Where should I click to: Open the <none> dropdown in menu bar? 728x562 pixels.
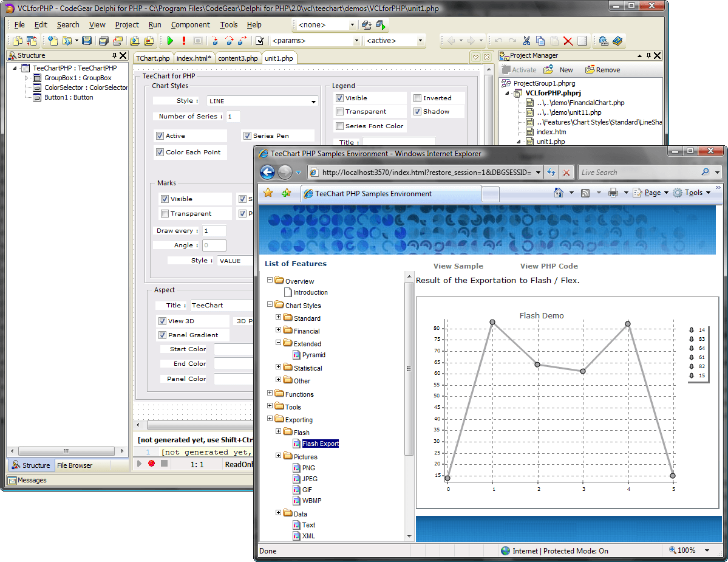coord(352,25)
